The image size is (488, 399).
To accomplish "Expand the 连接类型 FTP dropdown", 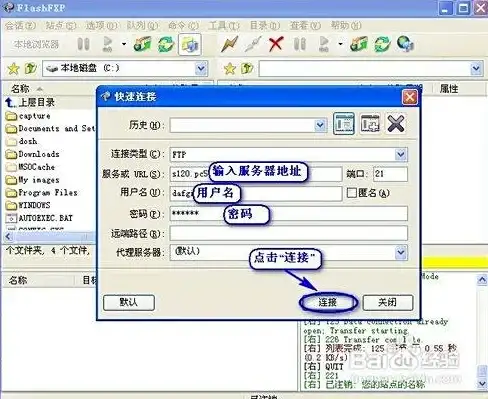I will 401,155.
